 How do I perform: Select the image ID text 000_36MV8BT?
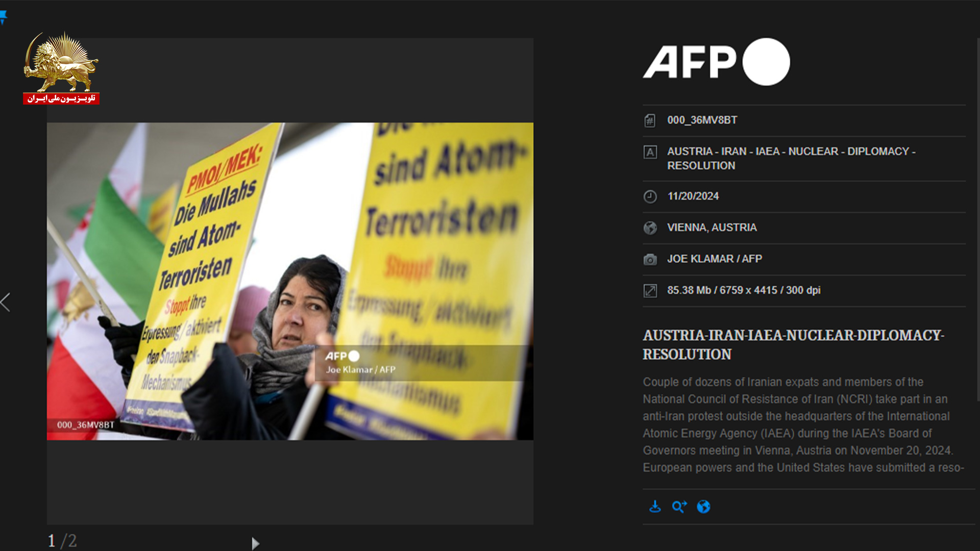[702, 120]
